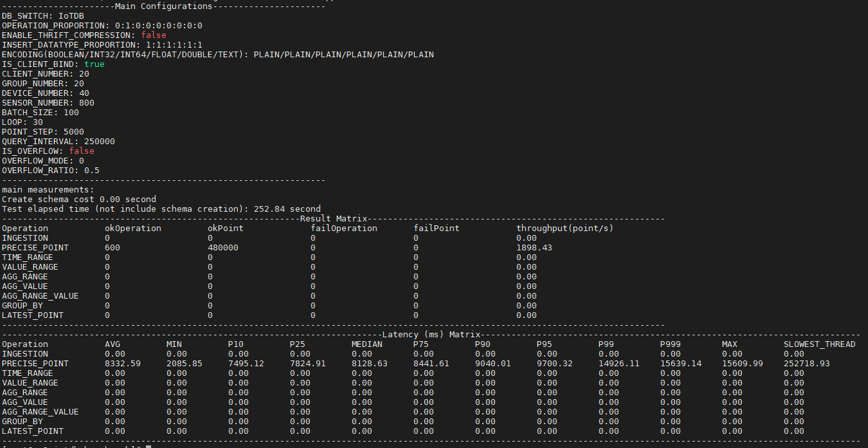
Task: Click the P99 column header
Action: 606,344
